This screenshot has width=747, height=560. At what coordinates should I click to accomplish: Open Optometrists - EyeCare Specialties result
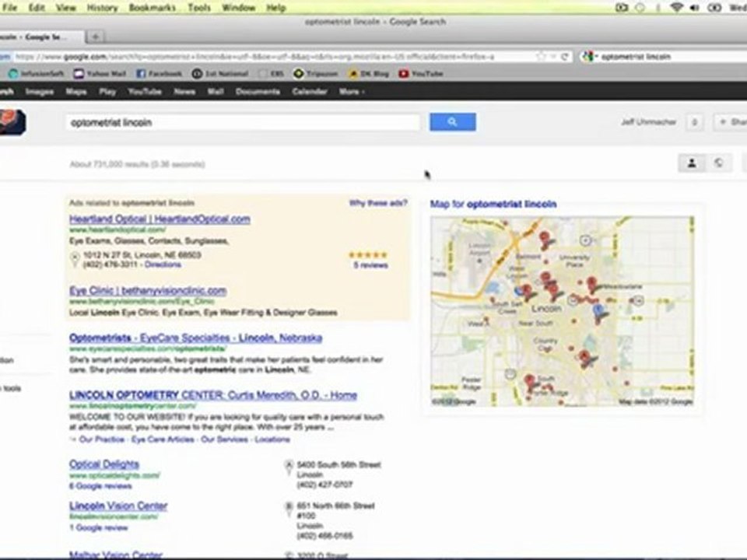coord(195,338)
